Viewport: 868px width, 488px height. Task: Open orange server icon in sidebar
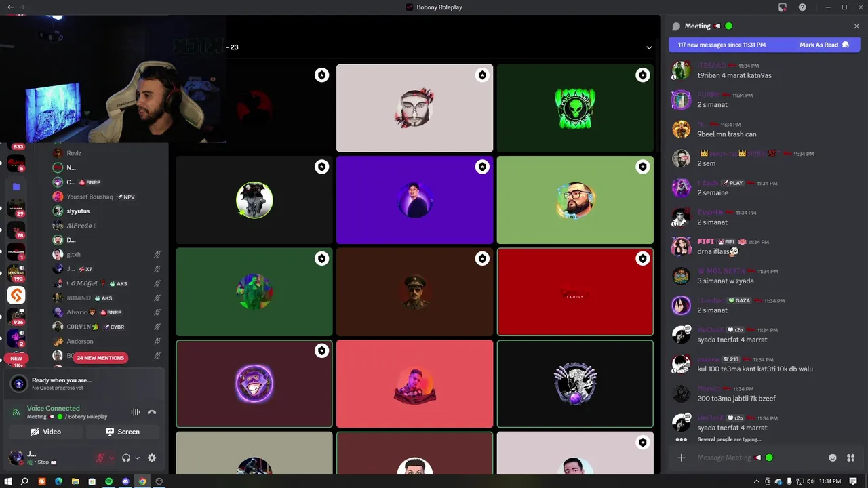16,295
